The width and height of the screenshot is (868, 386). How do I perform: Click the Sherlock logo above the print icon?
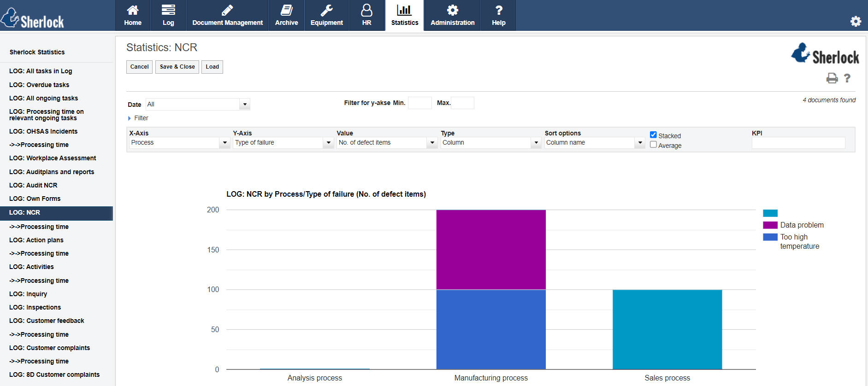click(x=825, y=54)
